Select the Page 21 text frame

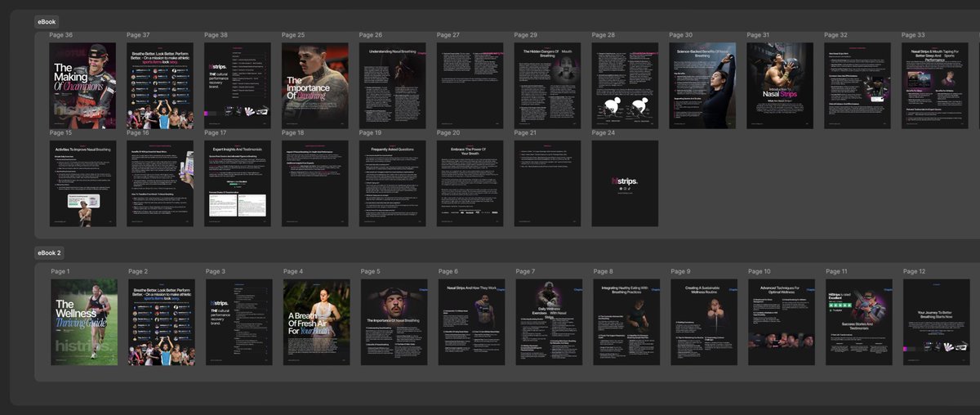click(548, 183)
